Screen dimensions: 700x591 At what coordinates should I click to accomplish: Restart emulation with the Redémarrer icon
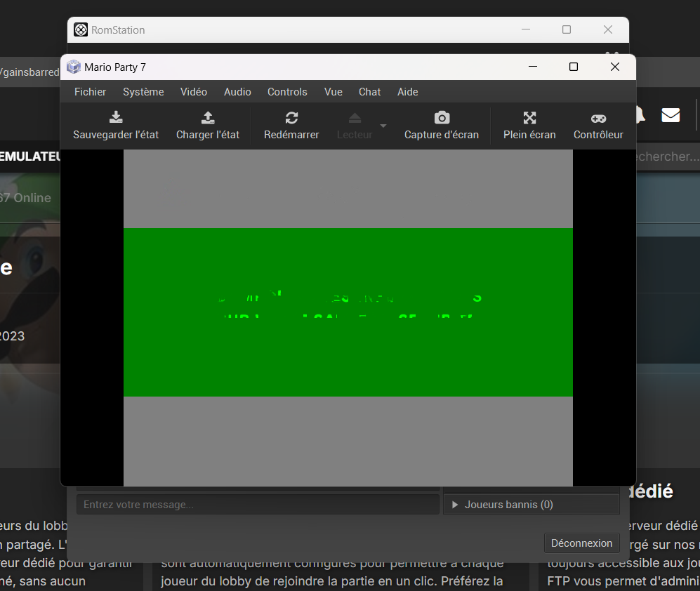pos(291,118)
